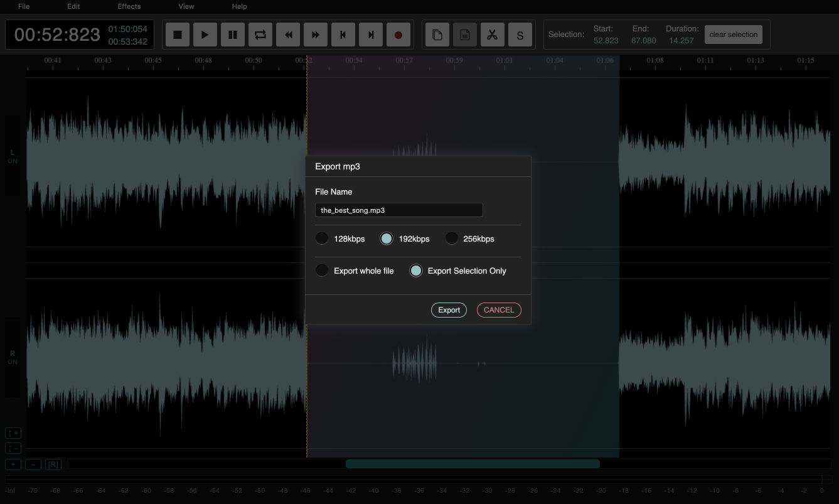Open the Effects menu

129,6
